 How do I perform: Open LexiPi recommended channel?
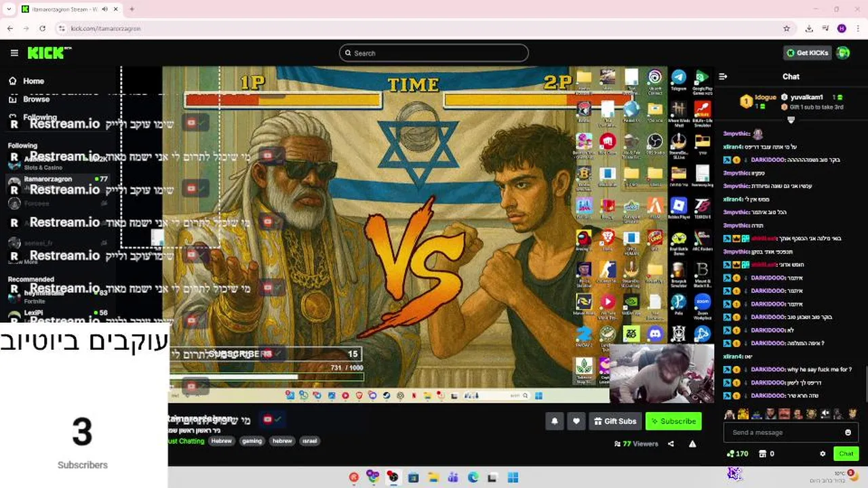58,316
